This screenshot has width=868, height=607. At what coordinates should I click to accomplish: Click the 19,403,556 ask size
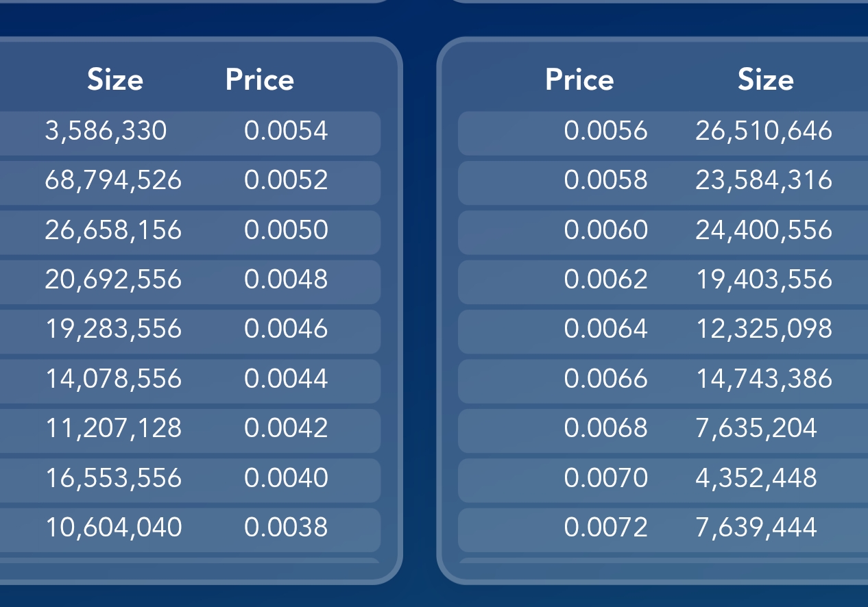[764, 280]
